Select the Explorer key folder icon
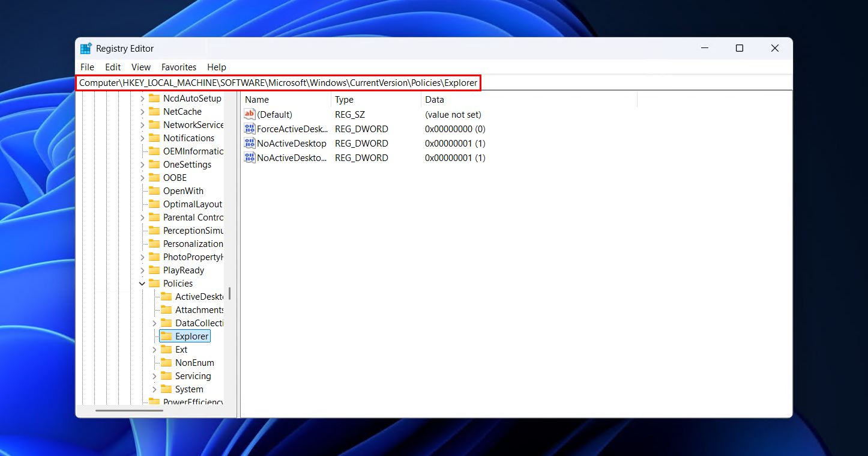This screenshot has width=868, height=456. [166, 336]
